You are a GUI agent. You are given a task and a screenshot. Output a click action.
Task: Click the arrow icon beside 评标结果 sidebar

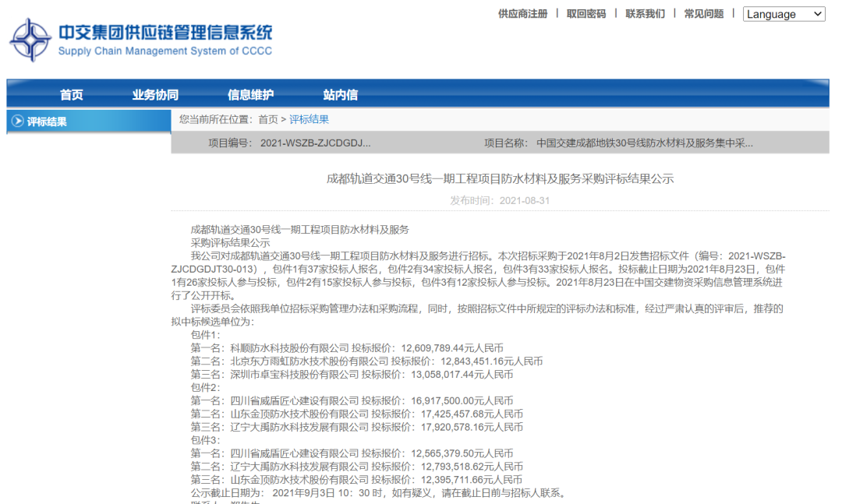tap(18, 122)
